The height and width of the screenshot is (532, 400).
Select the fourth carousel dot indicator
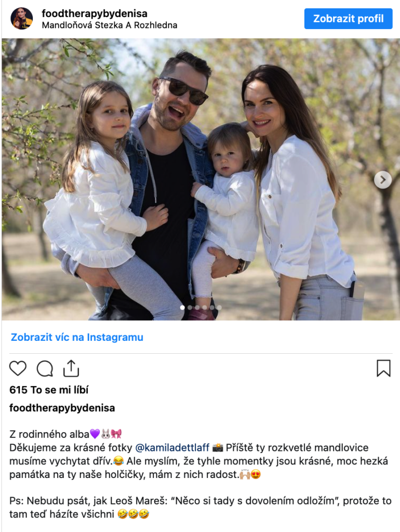pos(205,308)
